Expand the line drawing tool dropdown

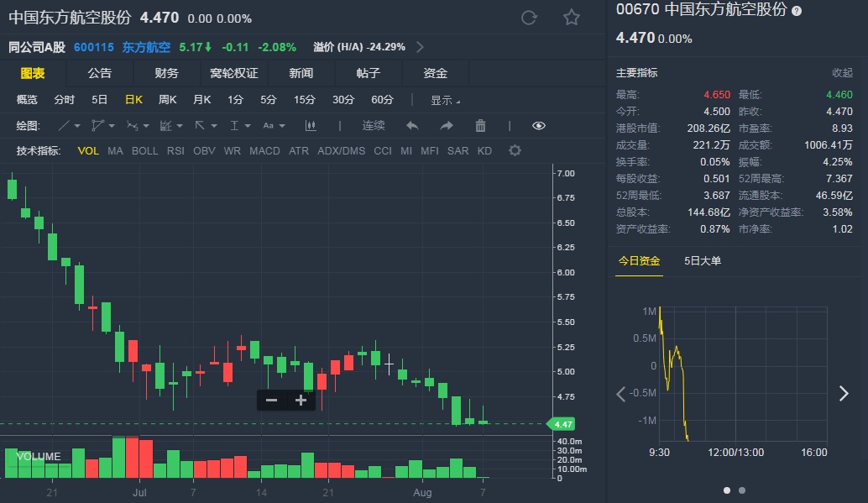pyautogui.click(x=77, y=126)
